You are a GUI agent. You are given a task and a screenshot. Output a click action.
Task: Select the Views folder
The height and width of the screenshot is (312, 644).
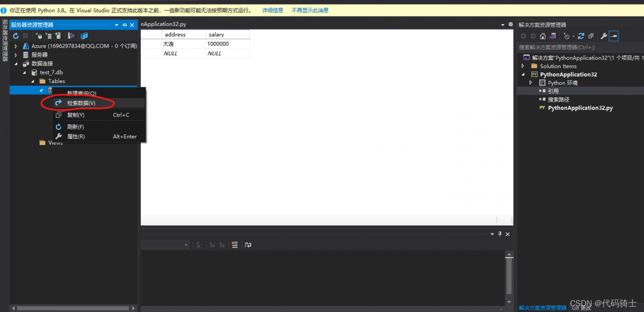coord(55,143)
